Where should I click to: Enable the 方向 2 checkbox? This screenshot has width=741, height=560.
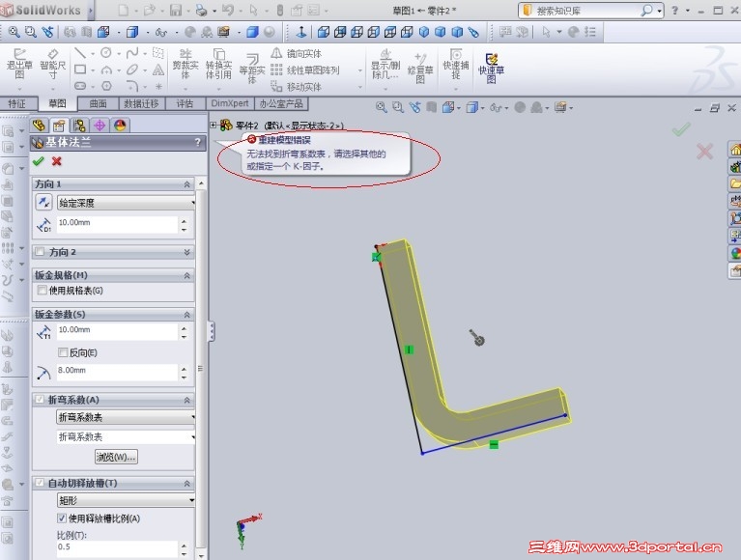(x=40, y=252)
